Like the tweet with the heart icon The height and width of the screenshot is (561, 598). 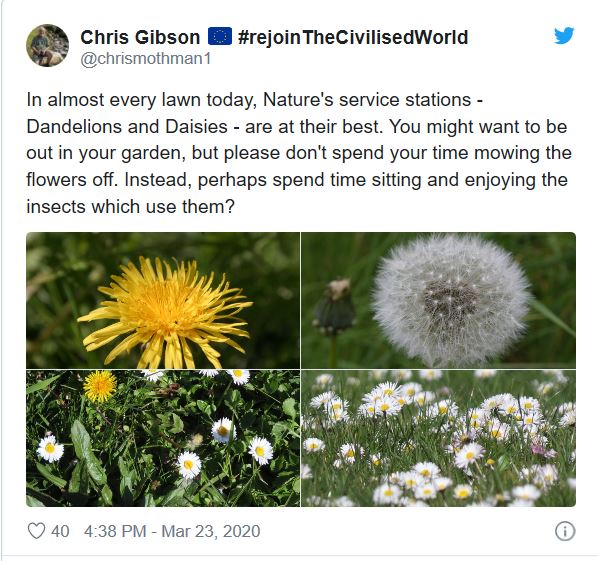pyautogui.click(x=37, y=531)
